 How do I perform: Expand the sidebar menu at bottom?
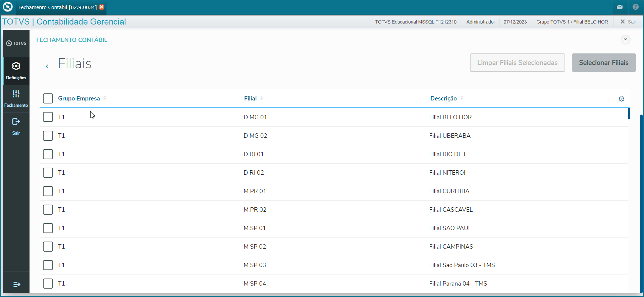point(16,285)
